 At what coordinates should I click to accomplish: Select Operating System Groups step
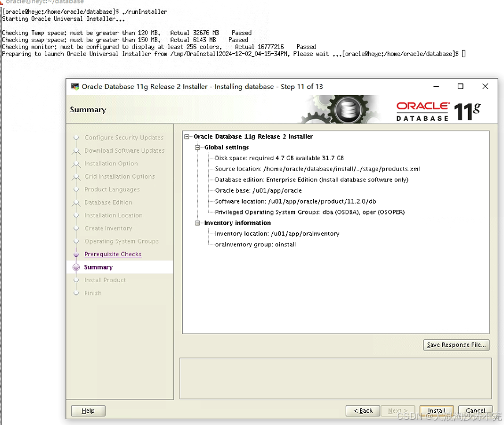click(x=121, y=241)
